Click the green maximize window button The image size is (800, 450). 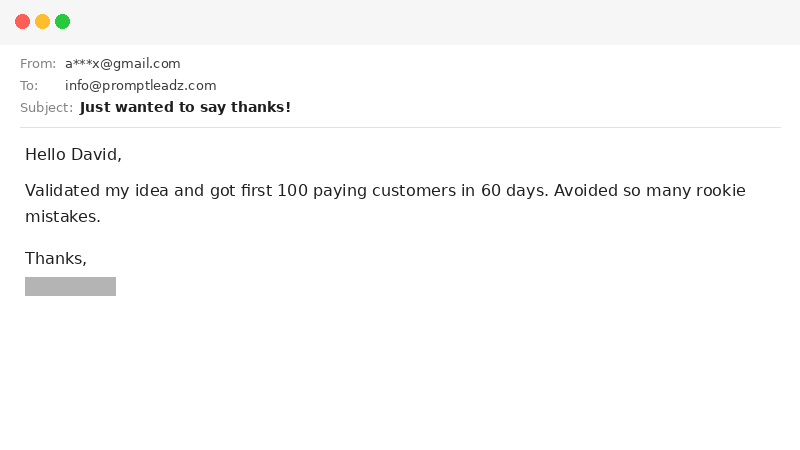point(62,22)
